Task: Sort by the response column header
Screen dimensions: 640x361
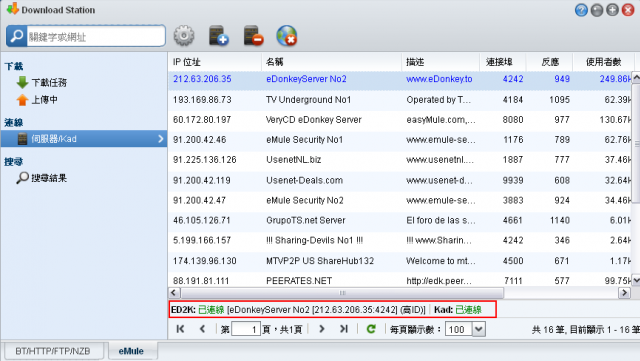Action: 549,62
